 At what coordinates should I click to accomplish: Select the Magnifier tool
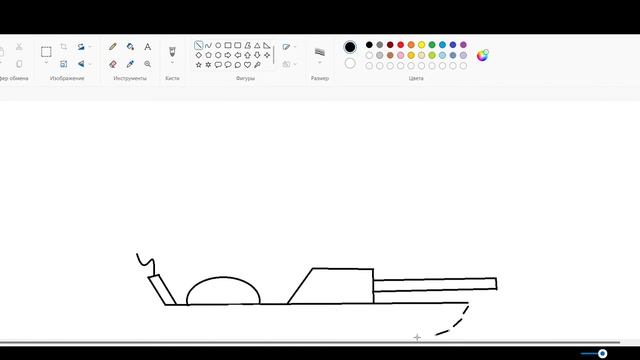[147, 64]
